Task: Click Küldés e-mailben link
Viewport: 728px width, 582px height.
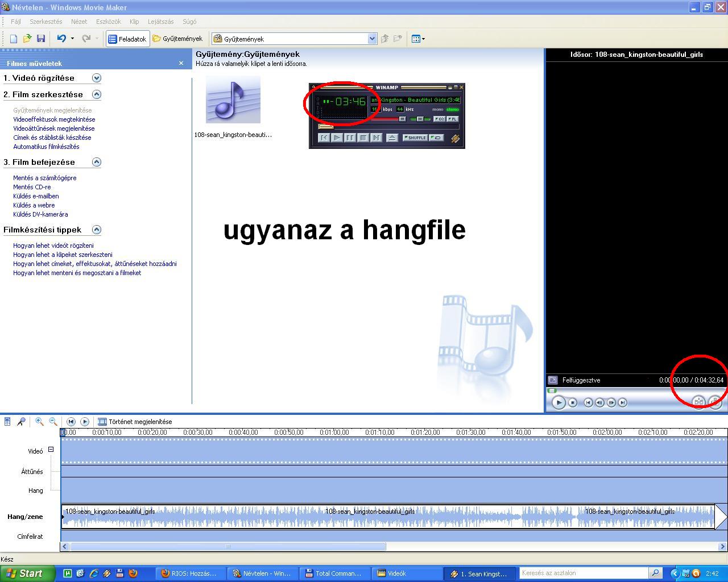Action: tap(36, 196)
